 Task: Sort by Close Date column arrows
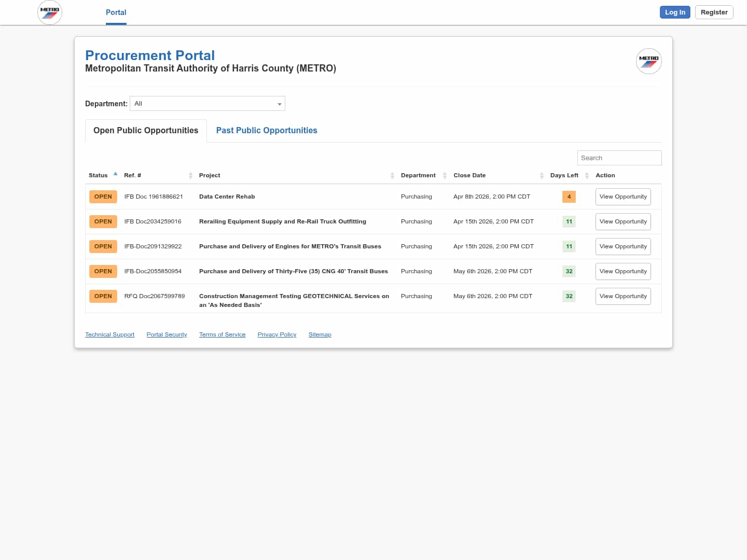(x=542, y=176)
